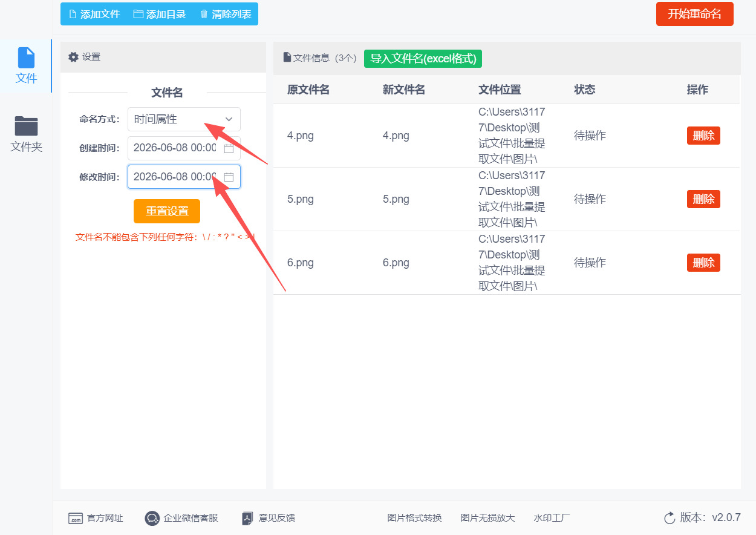Image resolution: width=756 pixels, height=535 pixels.
Task: Click the version refresh icon
Action: 670,518
